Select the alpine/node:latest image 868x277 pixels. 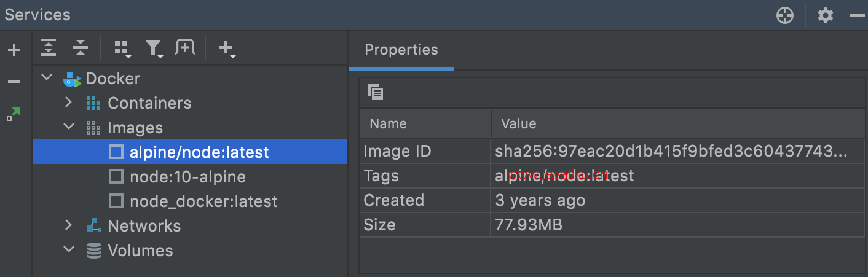pos(199,152)
